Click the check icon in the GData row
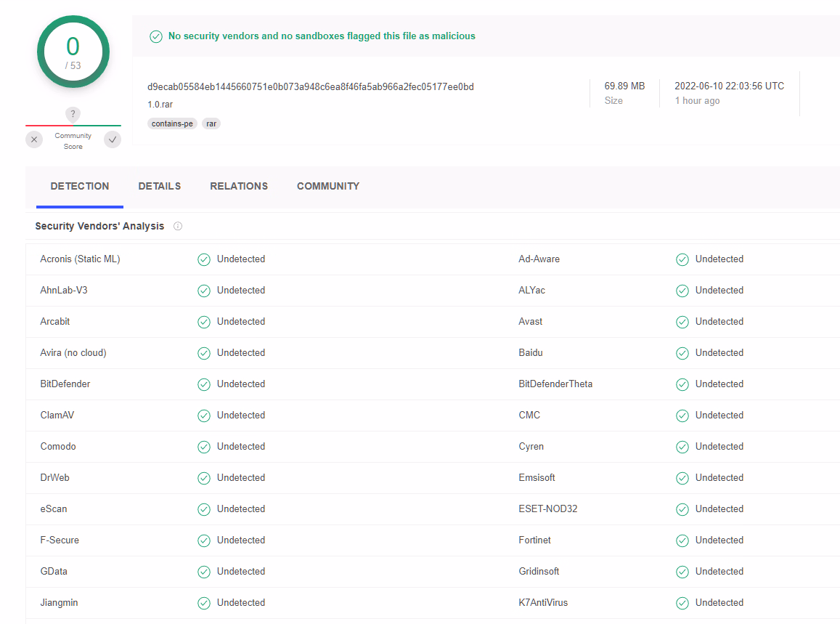This screenshot has height=624, width=840. click(x=204, y=572)
